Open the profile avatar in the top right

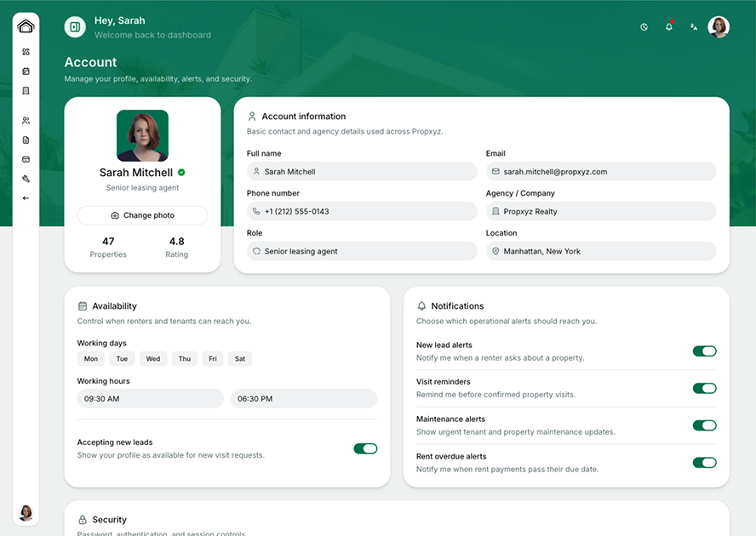point(719,27)
